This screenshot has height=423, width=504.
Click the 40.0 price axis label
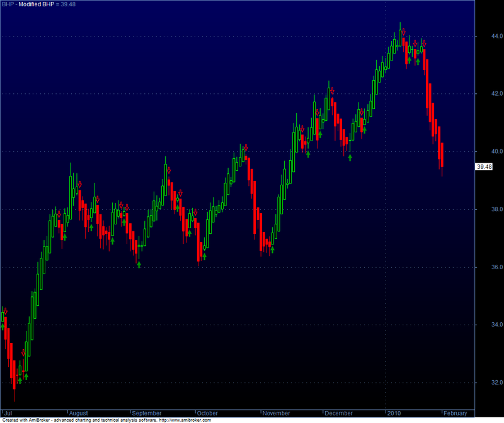pyautogui.click(x=497, y=151)
